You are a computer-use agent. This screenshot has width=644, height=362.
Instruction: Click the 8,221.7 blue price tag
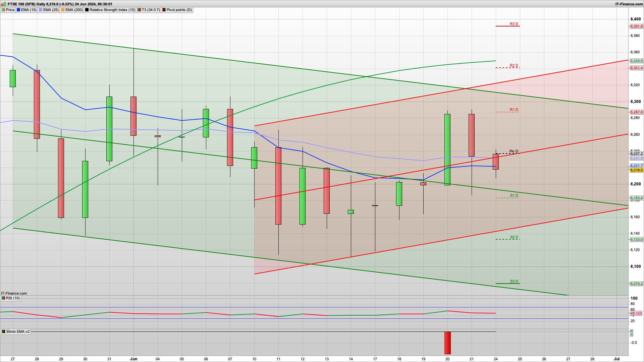tap(636, 166)
